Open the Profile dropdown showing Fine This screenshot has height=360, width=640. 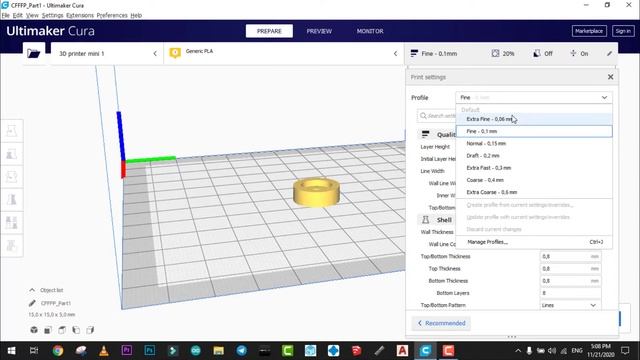[534, 98]
